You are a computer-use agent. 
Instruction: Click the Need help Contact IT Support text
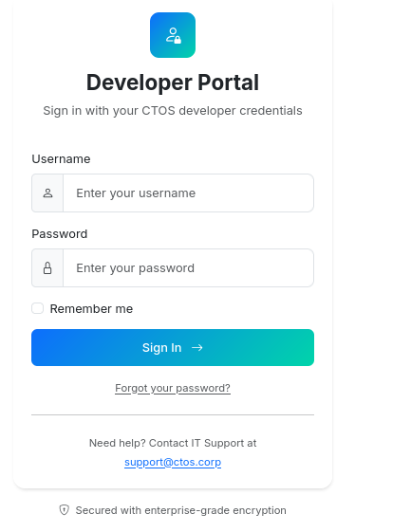pyautogui.click(x=173, y=443)
